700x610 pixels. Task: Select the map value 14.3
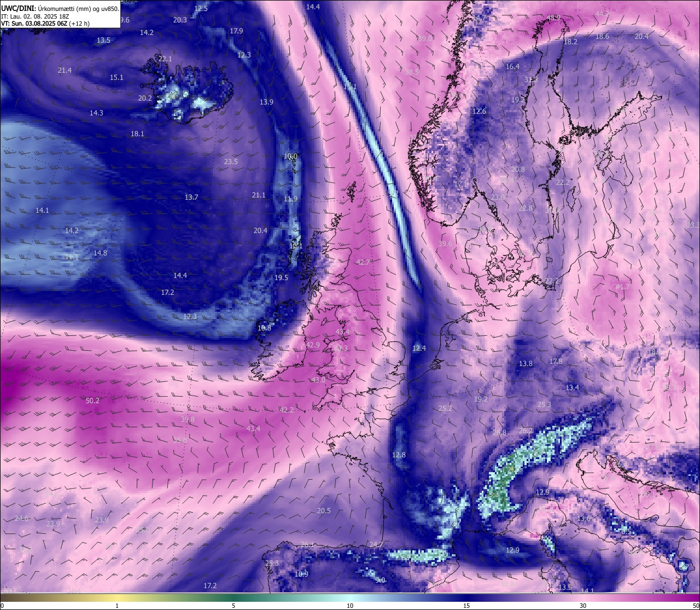point(96,113)
